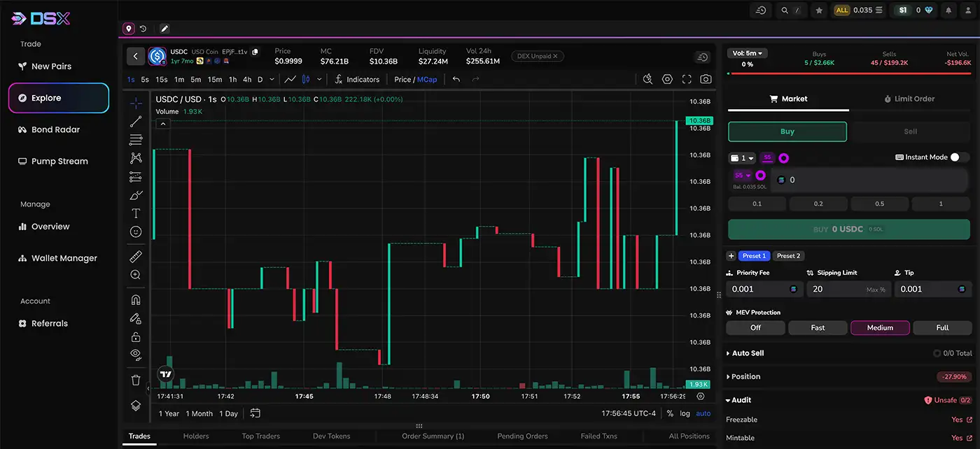Screen dimensions: 980x449
Task: Open the Vol: 5m dropdown
Action: point(748,53)
